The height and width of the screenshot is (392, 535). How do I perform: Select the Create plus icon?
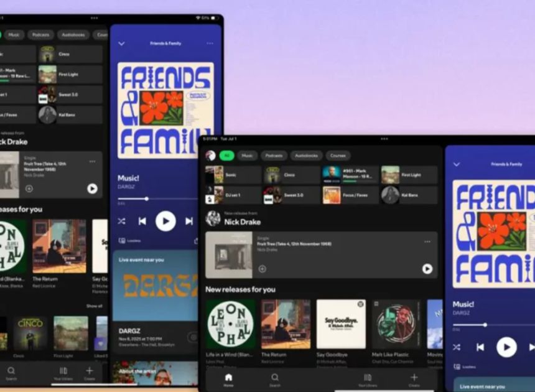[x=414, y=378]
